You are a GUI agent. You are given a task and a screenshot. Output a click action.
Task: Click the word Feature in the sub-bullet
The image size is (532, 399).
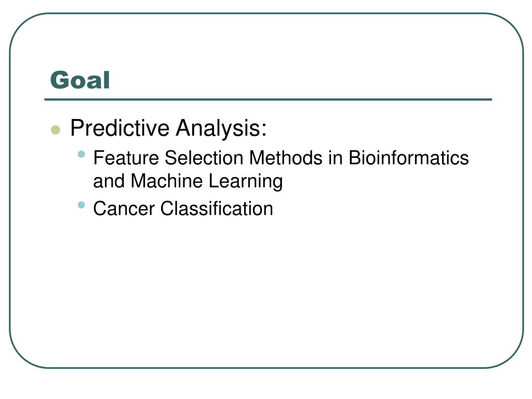(x=126, y=158)
